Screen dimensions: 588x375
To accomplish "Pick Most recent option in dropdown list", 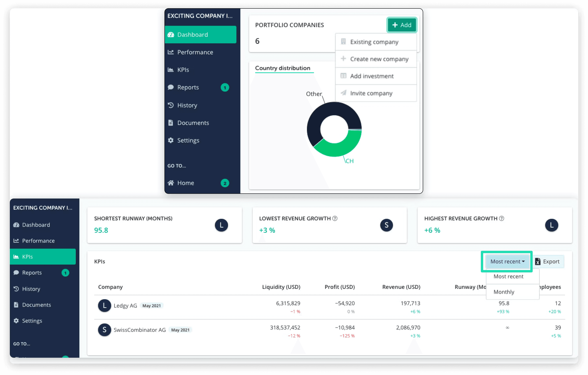I will click(508, 276).
